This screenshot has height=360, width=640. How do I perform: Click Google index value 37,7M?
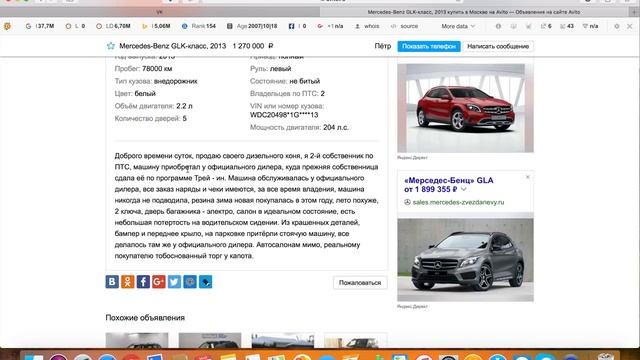(40, 26)
